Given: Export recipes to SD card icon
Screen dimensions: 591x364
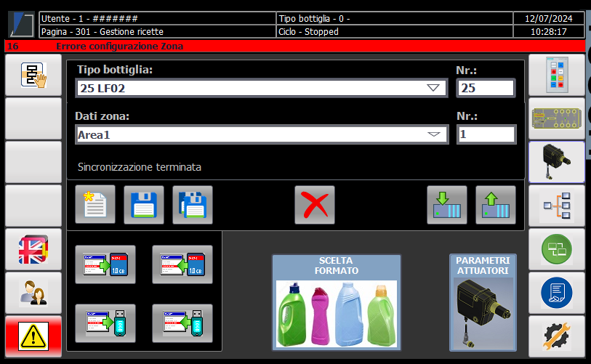Looking at the screenshot, I should pyautogui.click(x=105, y=264).
